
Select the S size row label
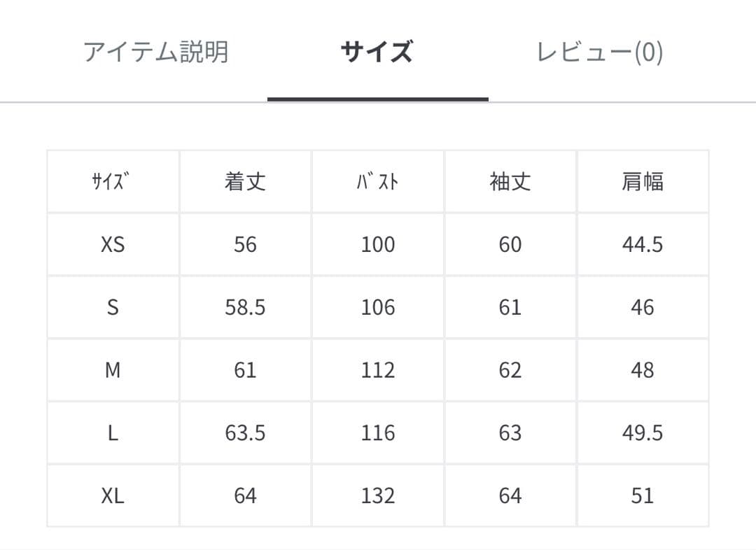pos(112,307)
